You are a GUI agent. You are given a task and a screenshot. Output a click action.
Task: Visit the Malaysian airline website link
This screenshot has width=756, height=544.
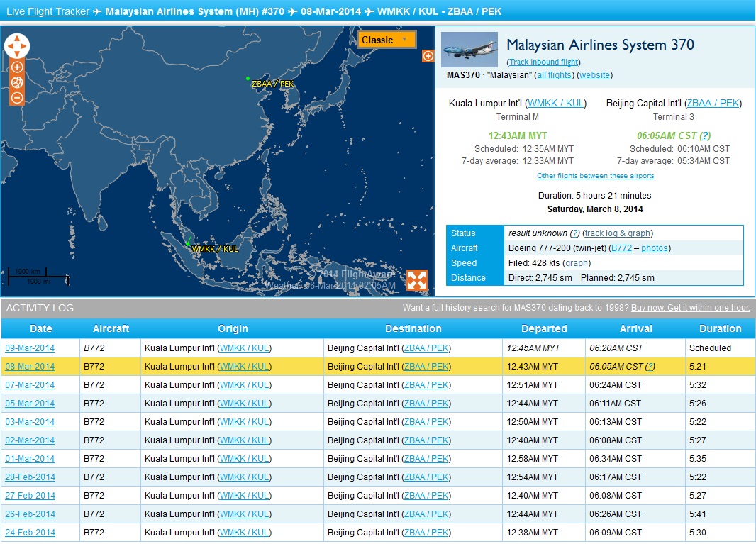pos(594,75)
